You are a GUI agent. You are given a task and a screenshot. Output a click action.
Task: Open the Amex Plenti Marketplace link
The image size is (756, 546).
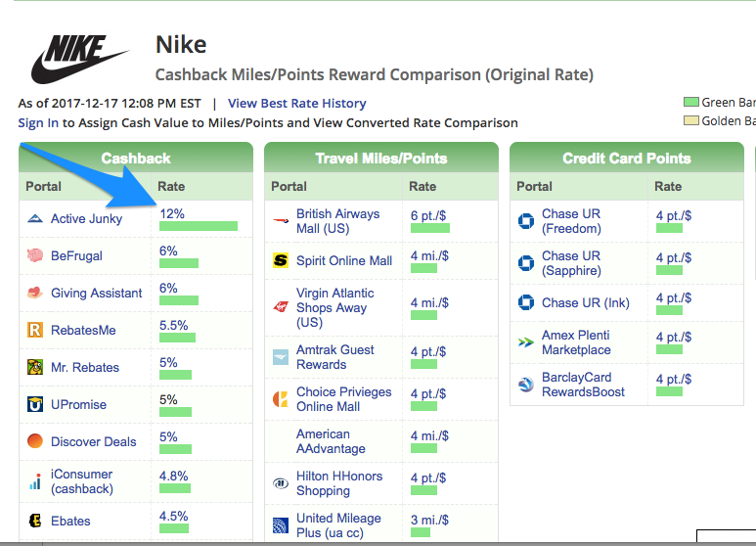[x=576, y=342]
